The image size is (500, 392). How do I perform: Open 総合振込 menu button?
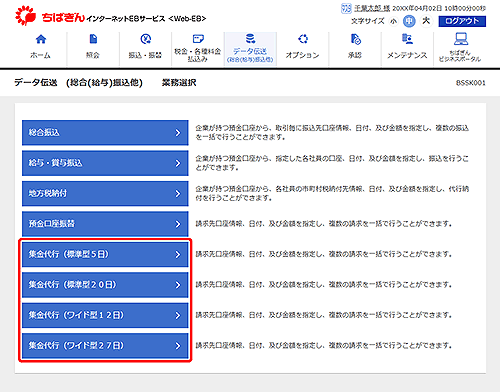(105, 133)
